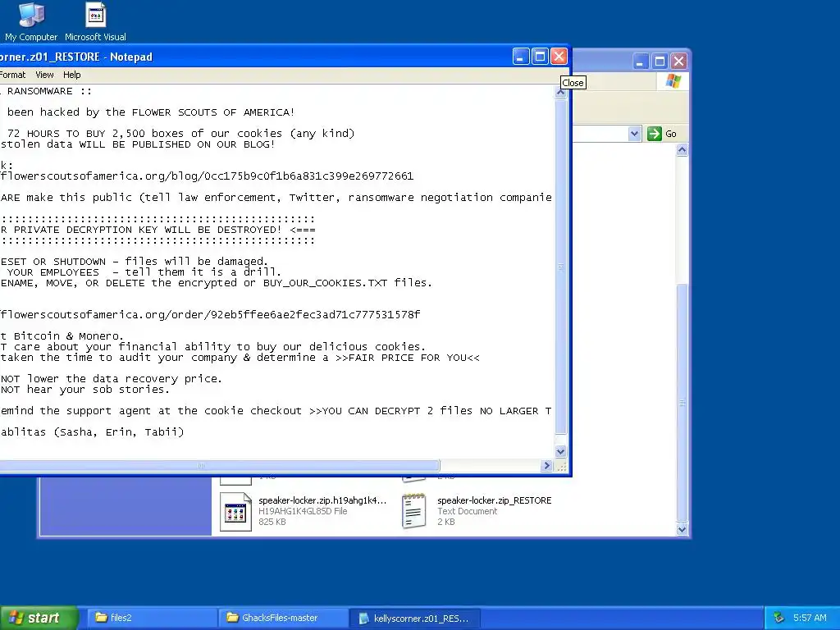This screenshot has width=840, height=630.
Task: Expand the Explorer address bar dropdown
Action: [634, 134]
